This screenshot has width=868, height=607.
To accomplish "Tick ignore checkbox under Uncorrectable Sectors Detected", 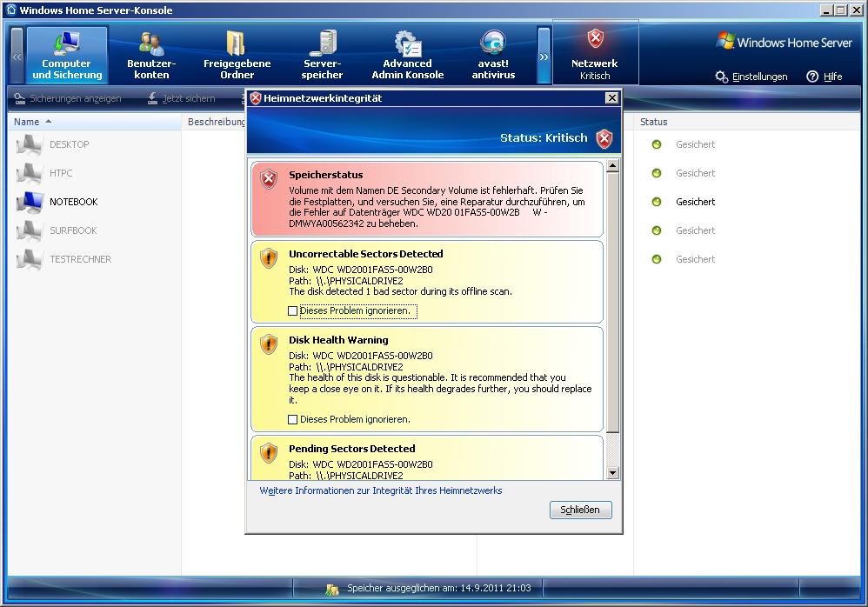I will [293, 311].
